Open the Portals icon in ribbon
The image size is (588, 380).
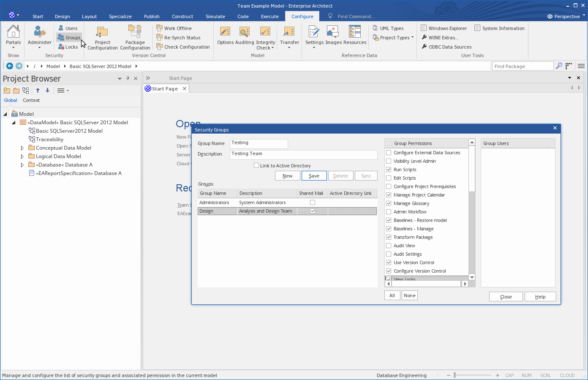coord(13,33)
